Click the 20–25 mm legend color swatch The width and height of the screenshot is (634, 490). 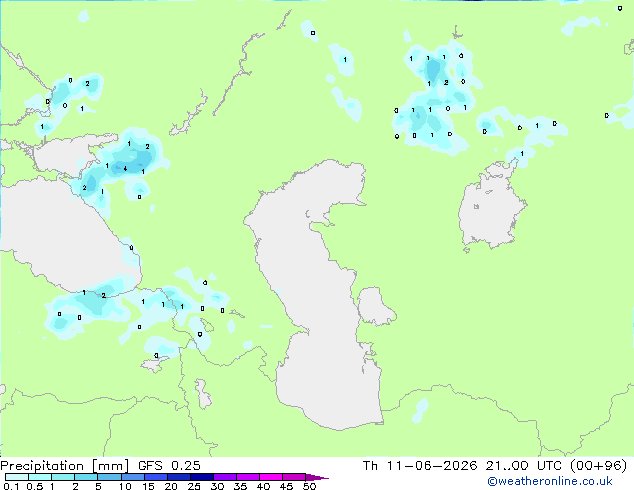pyautogui.click(x=178, y=477)
